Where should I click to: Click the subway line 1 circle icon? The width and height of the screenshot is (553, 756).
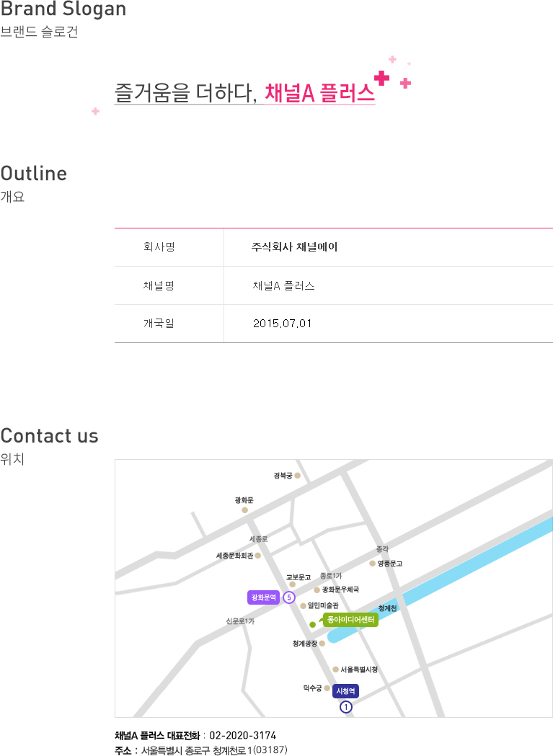point(347,707)
